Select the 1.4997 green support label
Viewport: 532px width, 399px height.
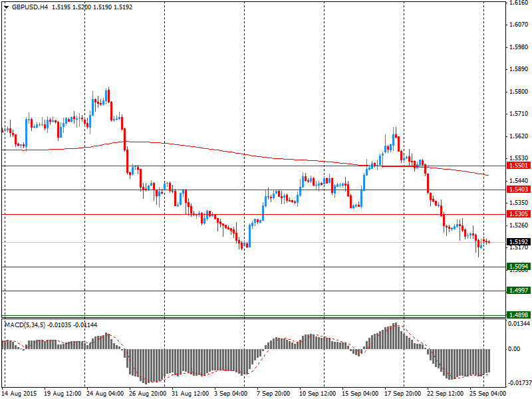(518, 290)
